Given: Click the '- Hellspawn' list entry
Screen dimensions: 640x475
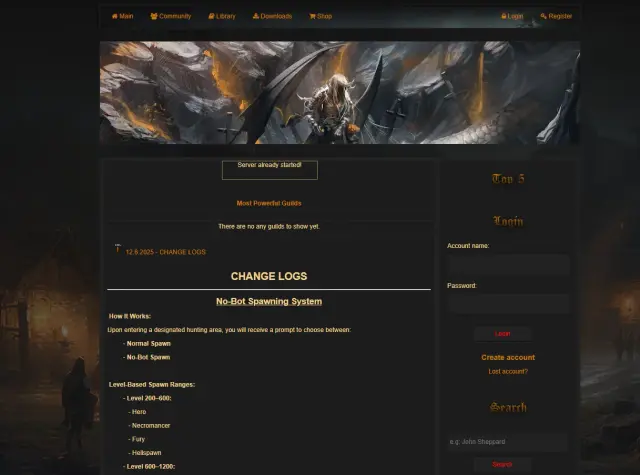Looking at the screenshot, I should point(145,453).
